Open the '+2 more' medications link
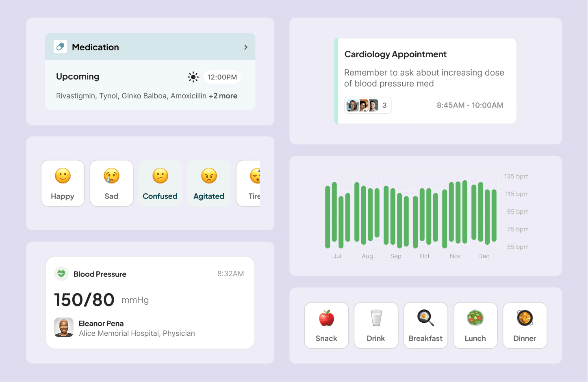The height and width of the screenshot is (382, 588). tap(223, 96)
